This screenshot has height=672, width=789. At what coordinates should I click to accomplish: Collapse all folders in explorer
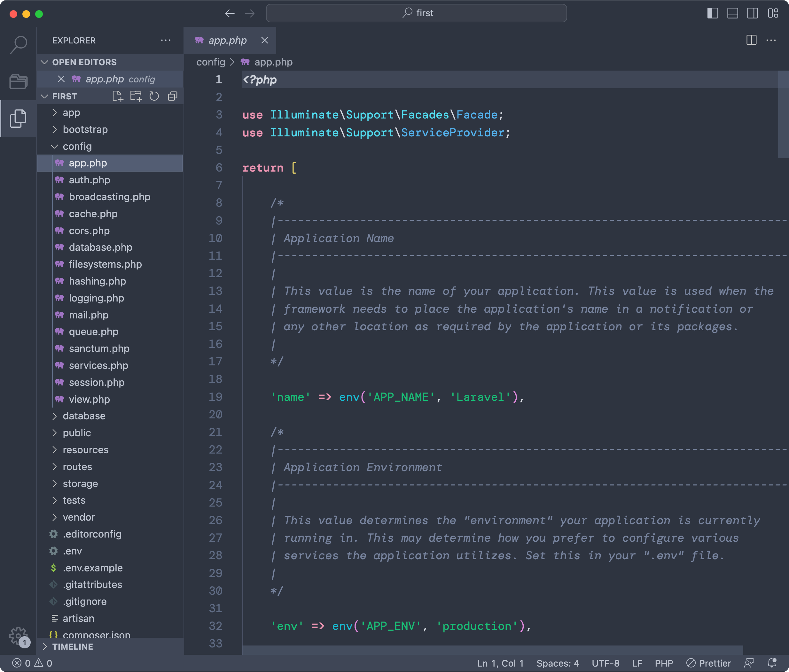173,96
